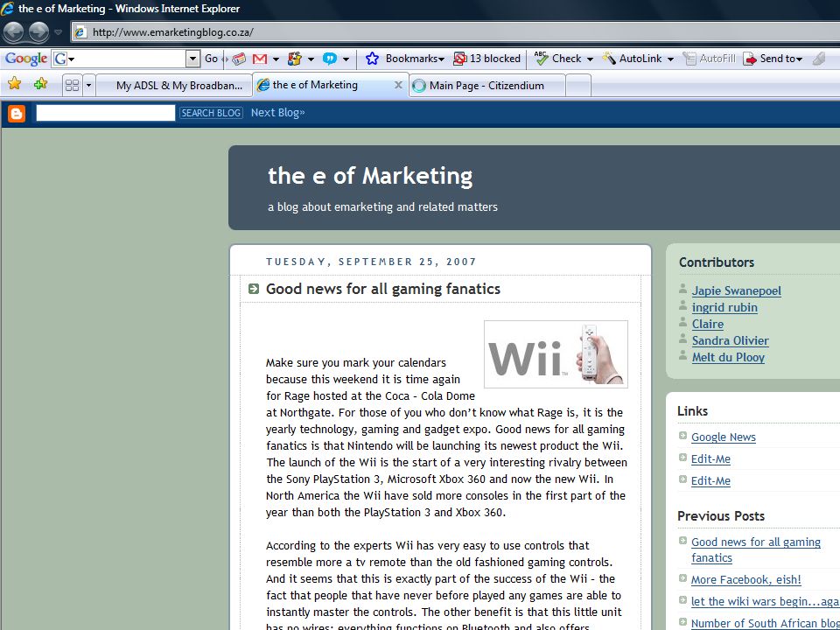Click the 13 blocked popup blocker button
The width and height of the screenshot is (840, 630).
click(x=486, y=59)
